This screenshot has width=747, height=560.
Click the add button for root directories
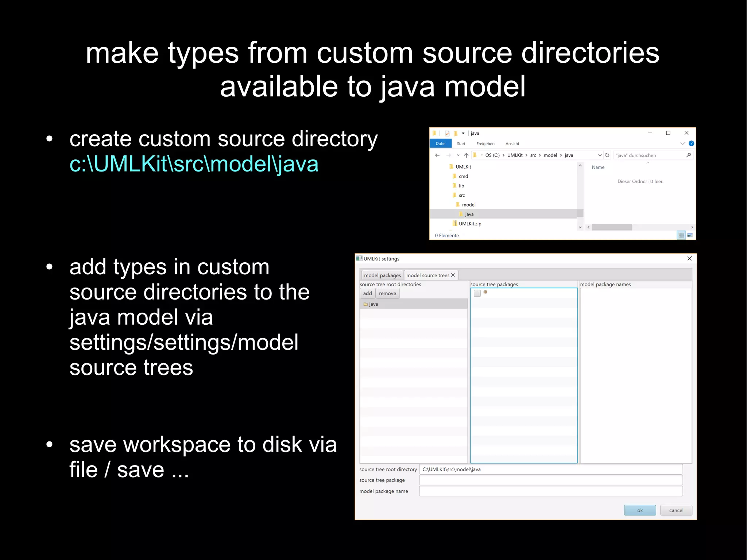(x=368, y=293)
